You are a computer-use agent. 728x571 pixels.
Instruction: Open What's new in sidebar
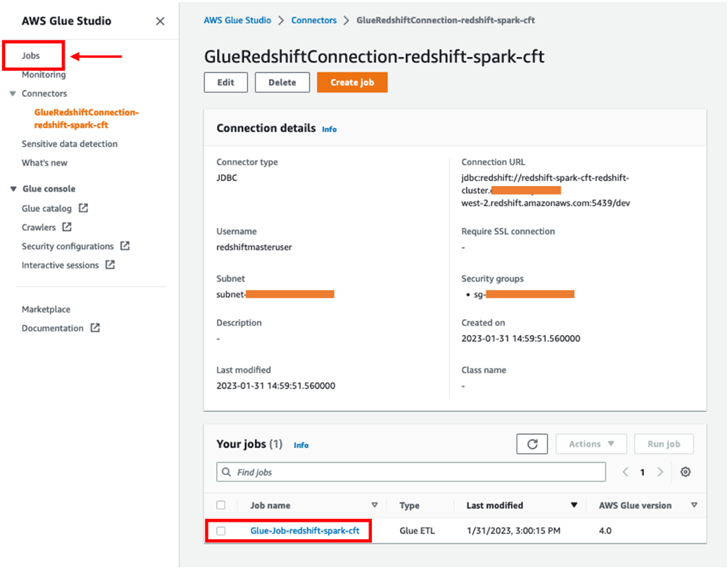click(x=45, y=163)
